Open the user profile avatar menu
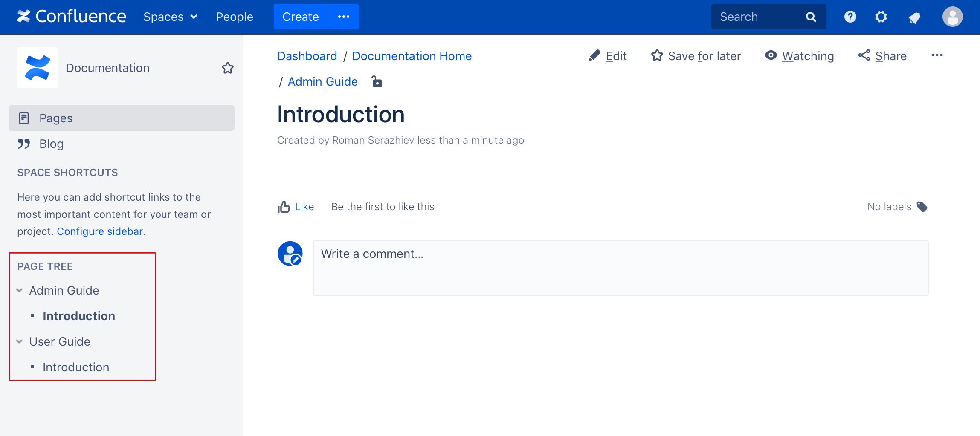The image size is (980, 436). click(952, 17)
